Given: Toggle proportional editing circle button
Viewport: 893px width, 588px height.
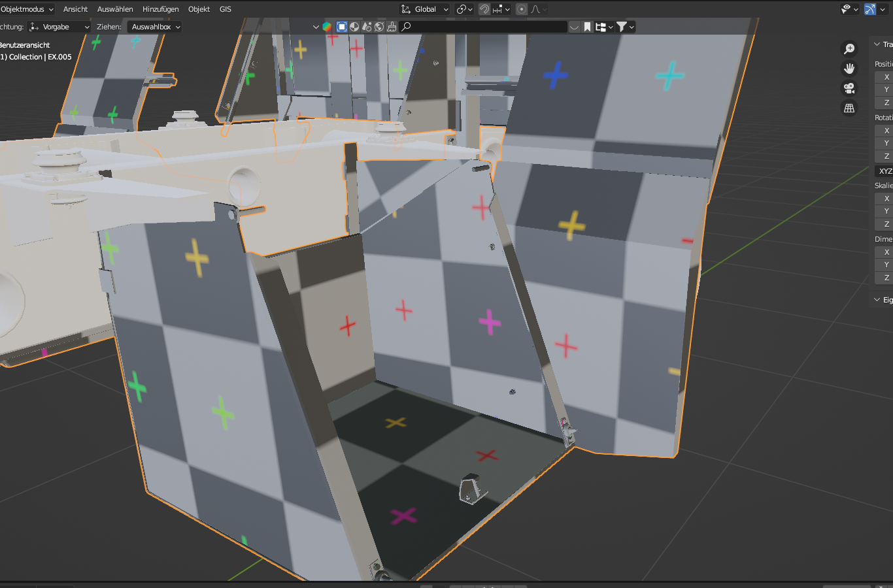Looking at the screenshot, I should [x=522, y=9].
